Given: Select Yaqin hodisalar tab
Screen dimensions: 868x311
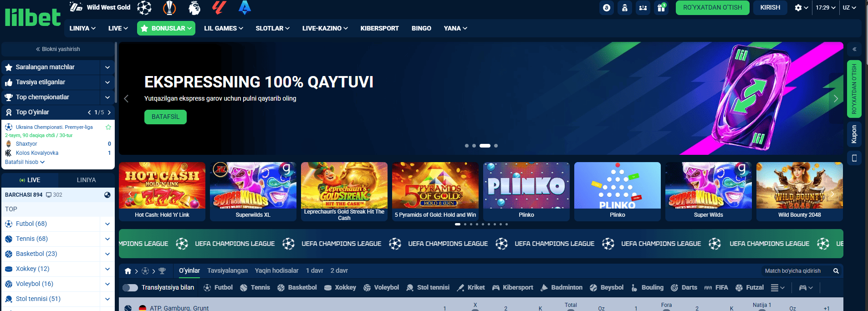Looking at the screenshot, I should point(276,270).
